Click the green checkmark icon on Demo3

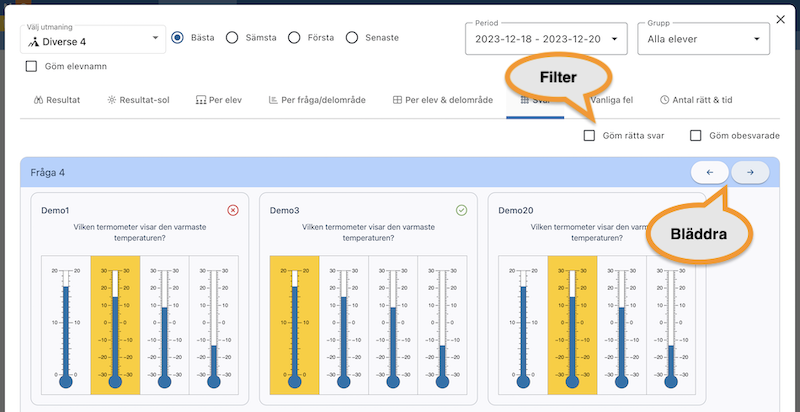[x=461, y=210]
